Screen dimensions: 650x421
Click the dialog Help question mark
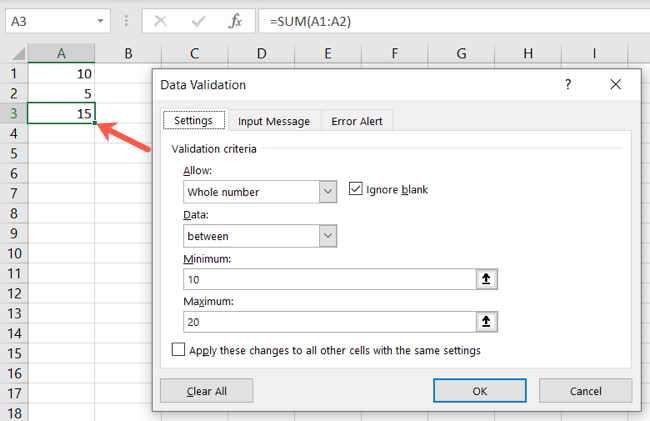tap(568, 85)
